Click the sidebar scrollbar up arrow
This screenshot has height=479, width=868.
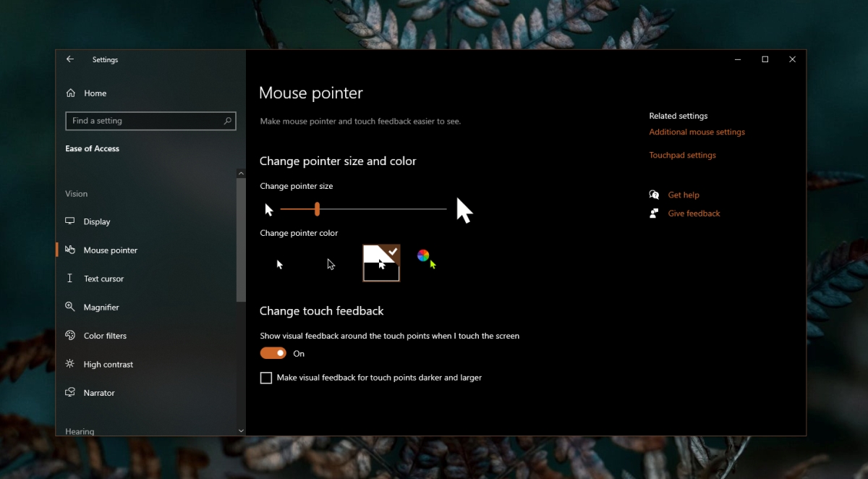pyautogui.click(x=241, y=173)
